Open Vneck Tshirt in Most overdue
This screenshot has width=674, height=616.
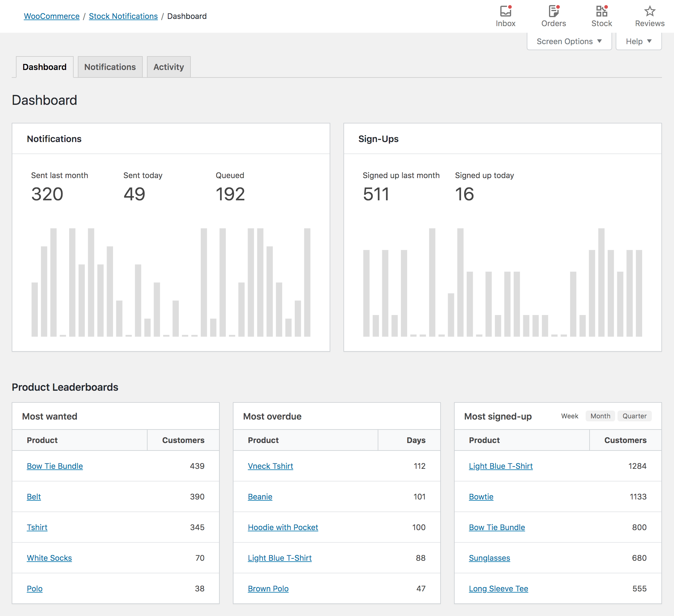[270, 466]
